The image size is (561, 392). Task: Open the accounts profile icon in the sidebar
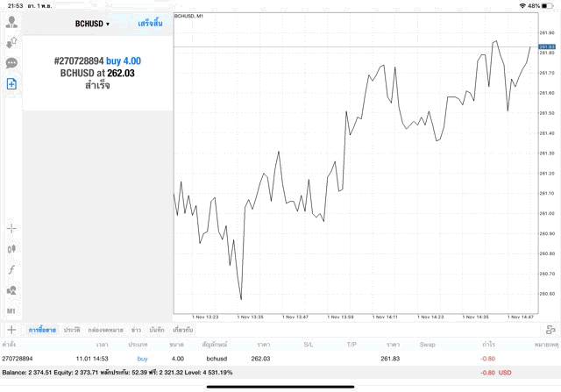tap(11, 21)
